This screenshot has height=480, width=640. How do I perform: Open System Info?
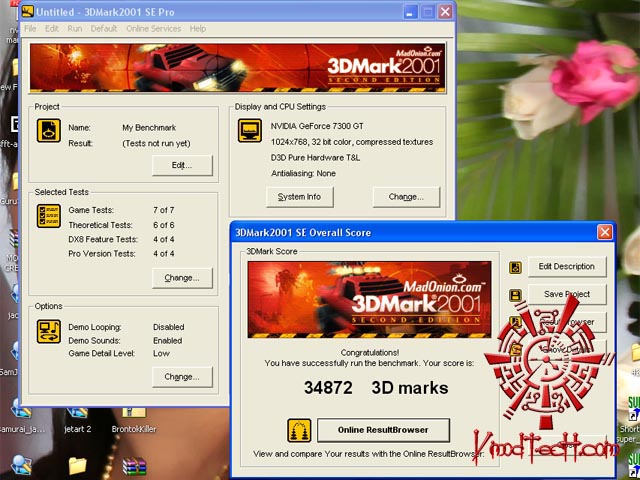tap(300, 197)
